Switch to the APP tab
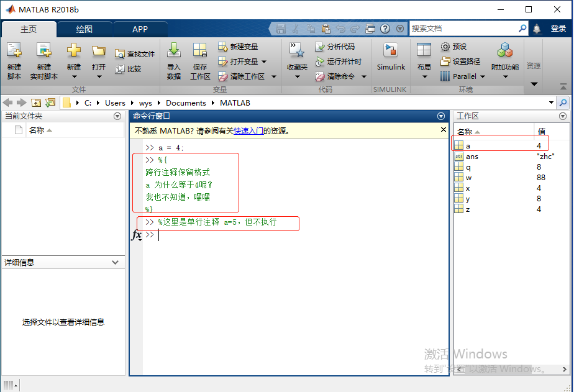Screen dimensions: 574x392 [x=140, y=29]
